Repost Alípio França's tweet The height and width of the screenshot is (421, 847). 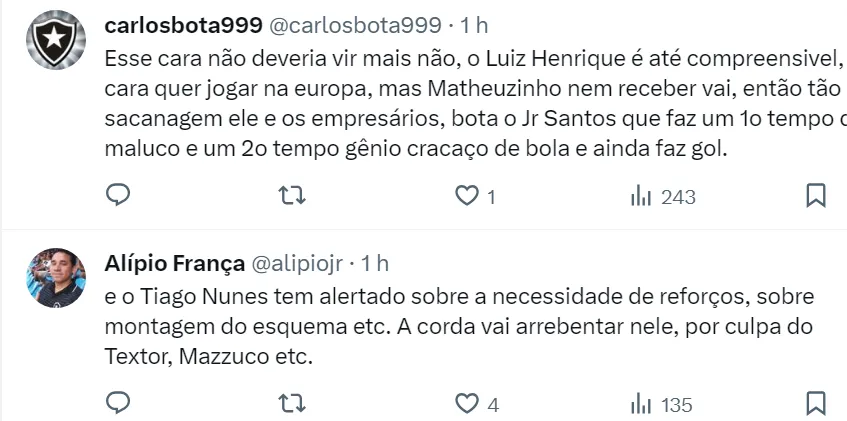click(292, 404)
